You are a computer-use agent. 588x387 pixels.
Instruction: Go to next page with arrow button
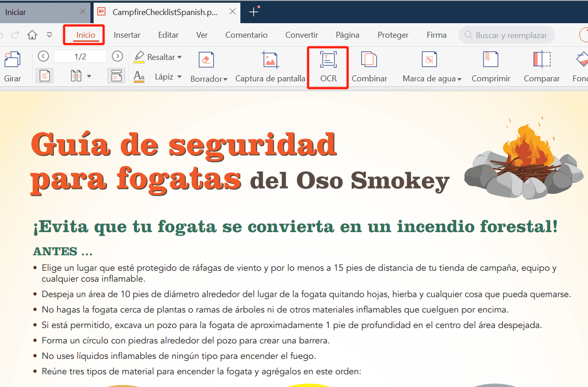pos(118,56)
